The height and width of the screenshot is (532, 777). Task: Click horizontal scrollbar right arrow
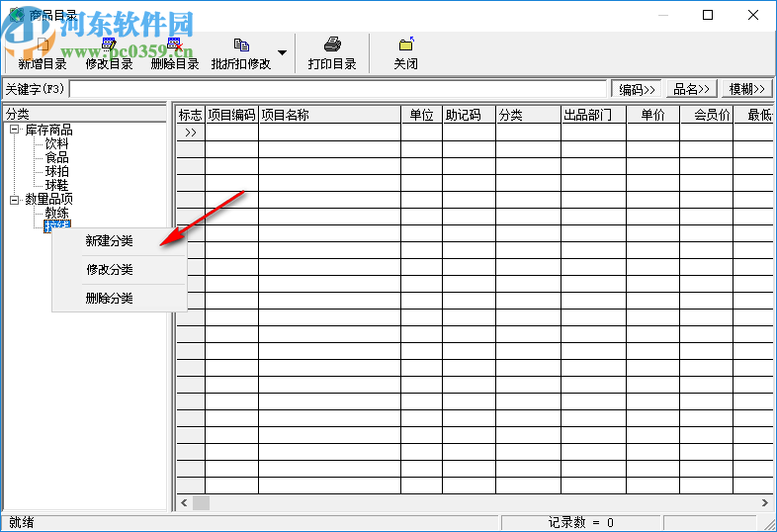coord(765,502)
